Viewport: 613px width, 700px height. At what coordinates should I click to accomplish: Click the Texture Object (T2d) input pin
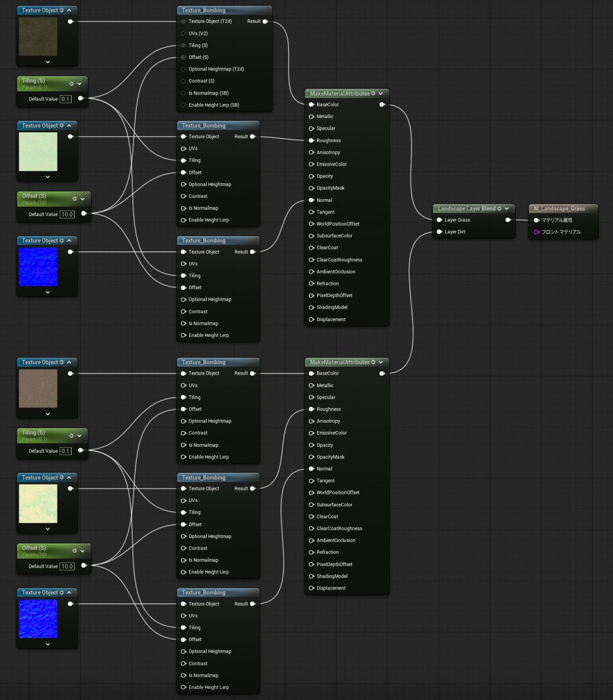coord(183,21)
